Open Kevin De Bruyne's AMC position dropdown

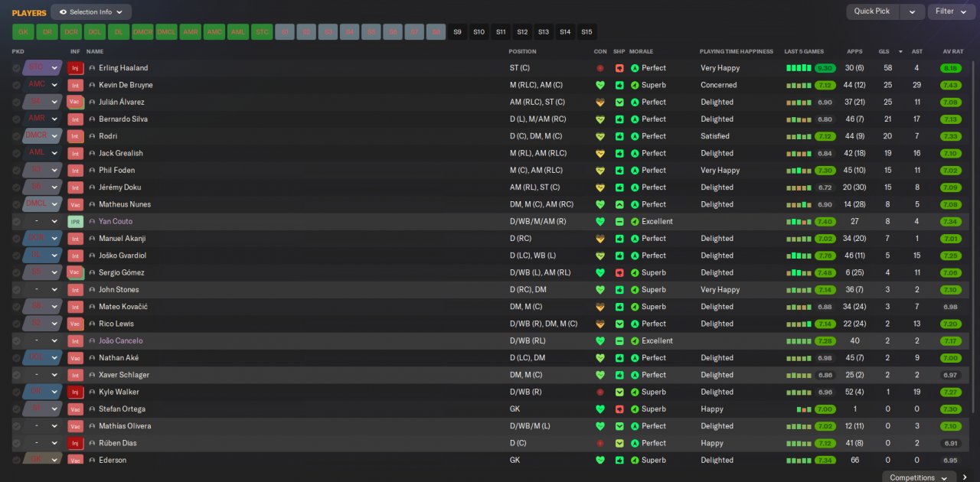[42, 84]
